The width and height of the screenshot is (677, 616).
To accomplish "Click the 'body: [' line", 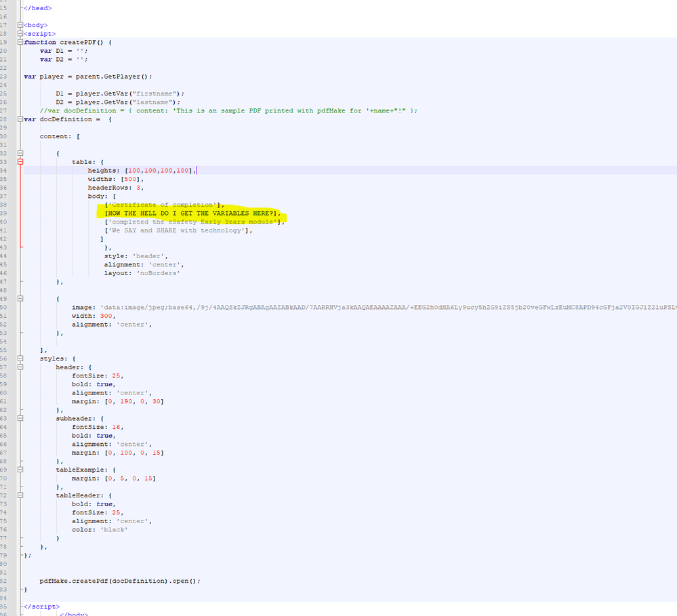I will click(102, 197).
